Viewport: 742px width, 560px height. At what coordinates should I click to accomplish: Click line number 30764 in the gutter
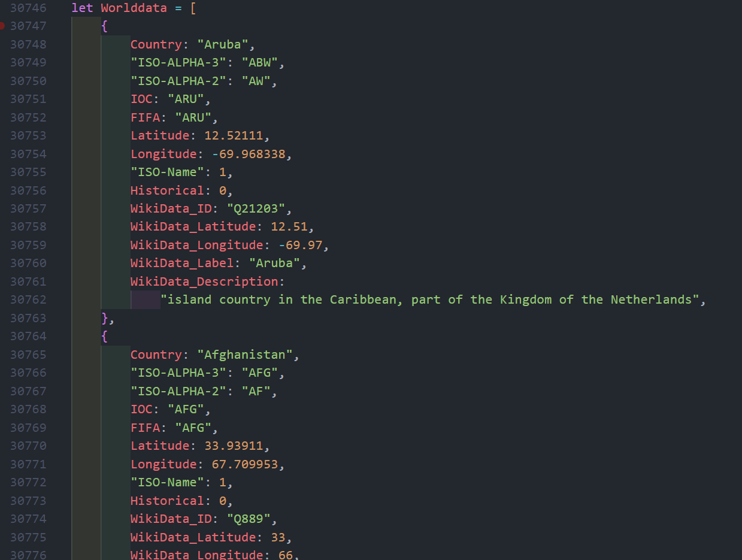tap(28, 336)
